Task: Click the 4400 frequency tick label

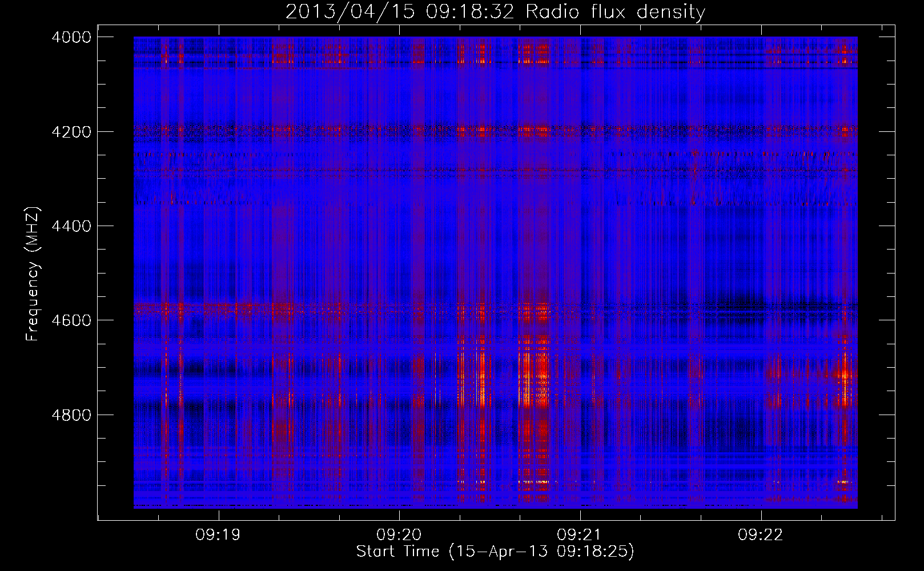Action: (71, 226)
